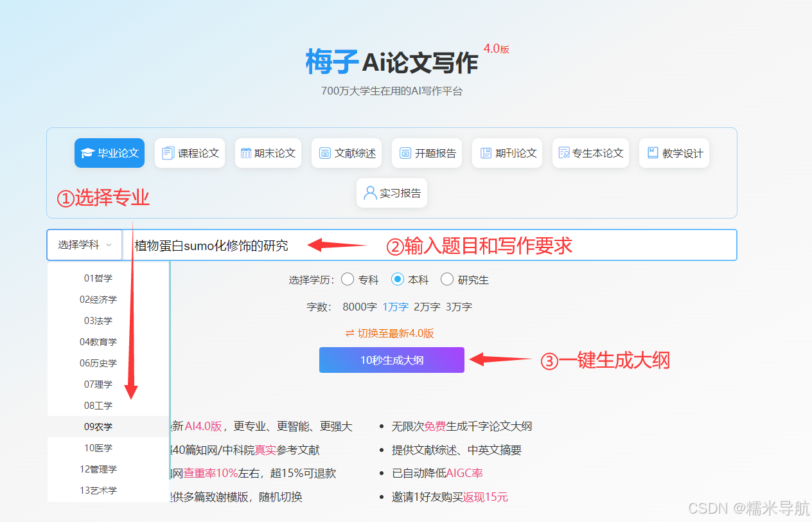
Task: Click the 字数 label
Action: (x=319, y=307)
